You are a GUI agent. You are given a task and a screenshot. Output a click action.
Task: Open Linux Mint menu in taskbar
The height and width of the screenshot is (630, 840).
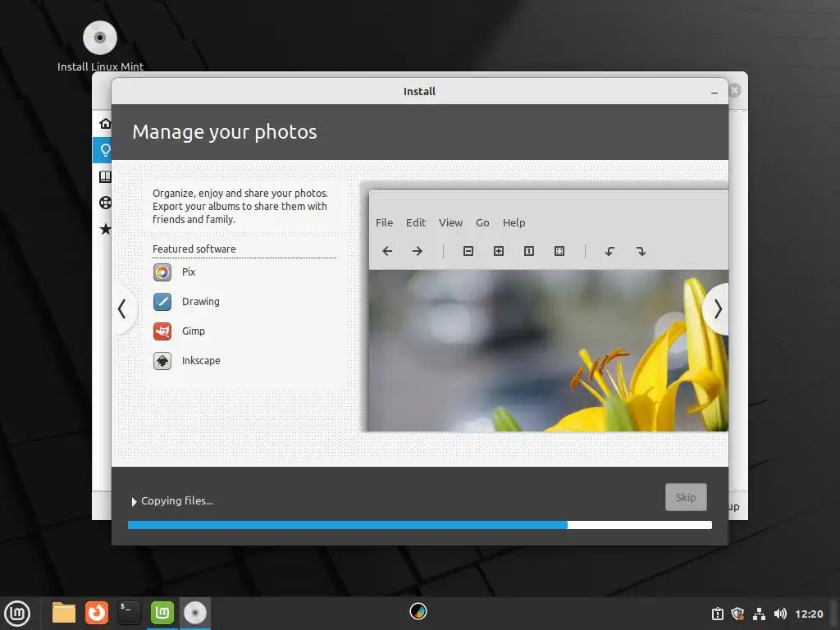click(x=17, y=614)
